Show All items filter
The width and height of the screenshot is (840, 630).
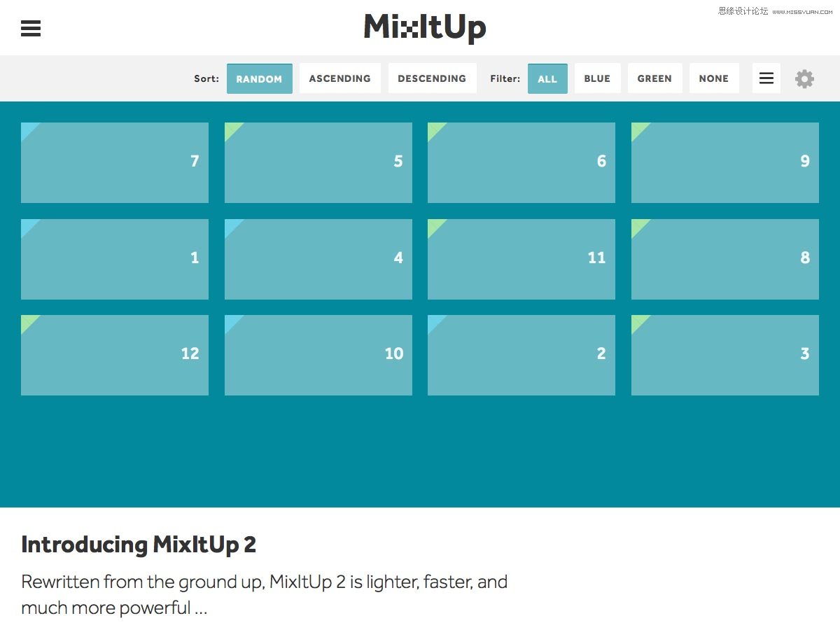(547, 78)
